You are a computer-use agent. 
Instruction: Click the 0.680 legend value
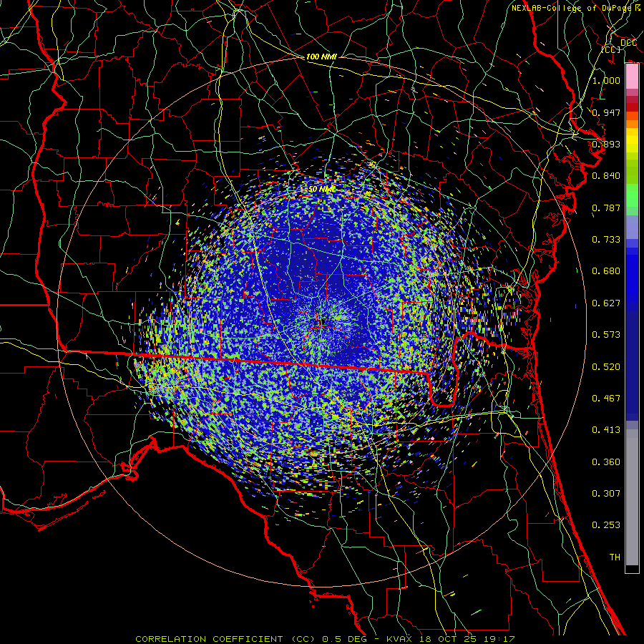coord(606,271)
